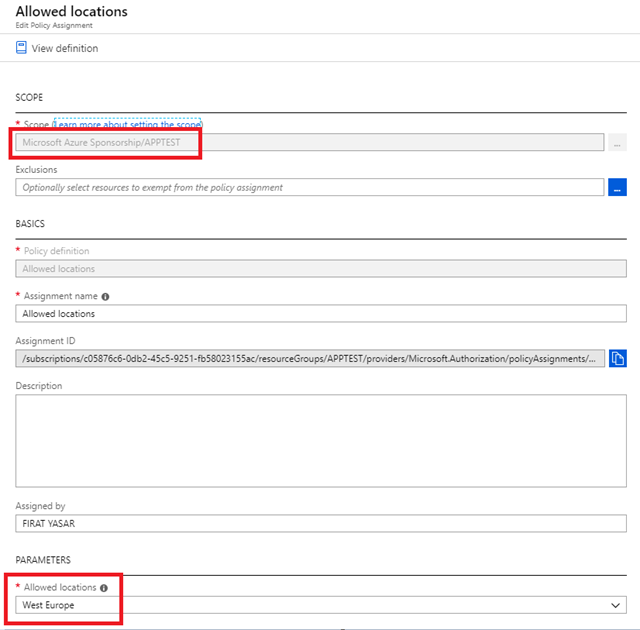This screenshot has height=630, width=640.
Task: Expand the Allowed locations dropdown chevron
Action: click(x=614, y=605)
